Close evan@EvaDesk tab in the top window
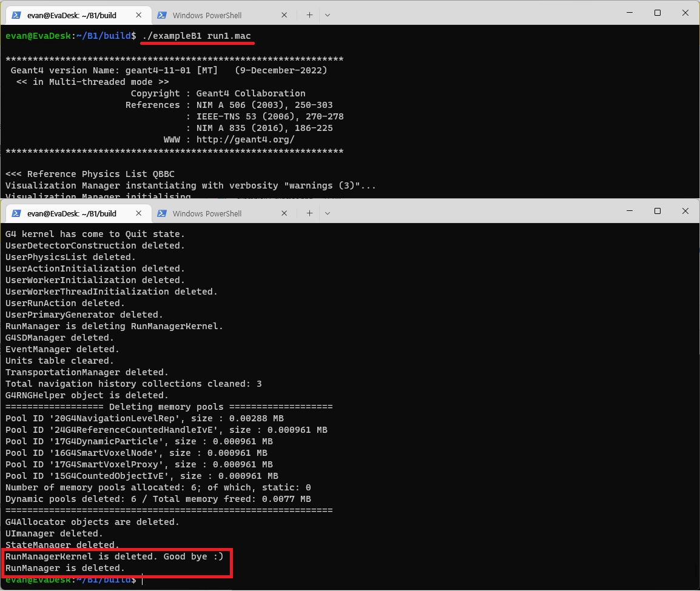The height and width of the screenshot is (591, 700). coord(139,15)
